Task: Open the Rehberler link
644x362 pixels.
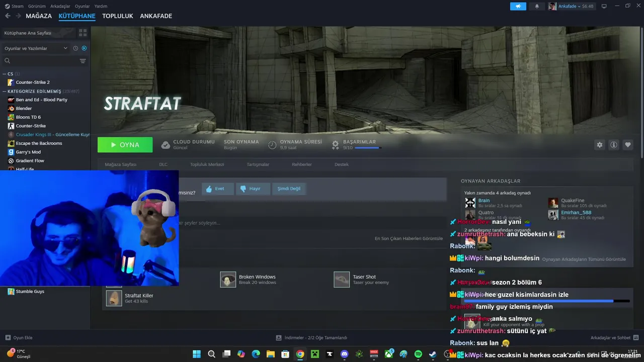Action: pyautogui.click(x=302, y=164)
